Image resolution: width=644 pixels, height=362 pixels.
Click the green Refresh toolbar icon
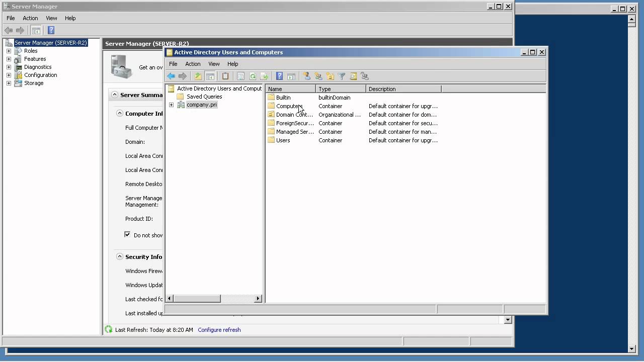[253, 76]
